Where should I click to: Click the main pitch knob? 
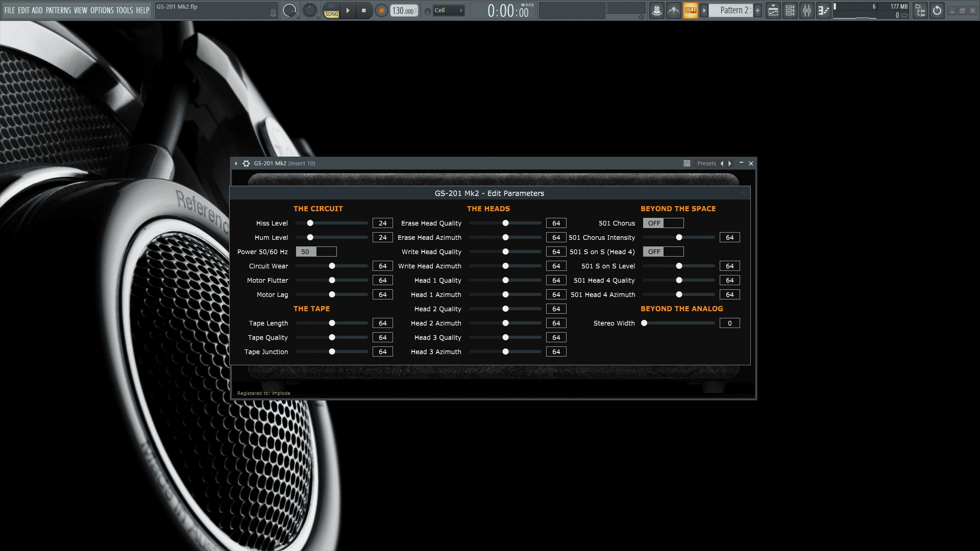click(310, 10)
